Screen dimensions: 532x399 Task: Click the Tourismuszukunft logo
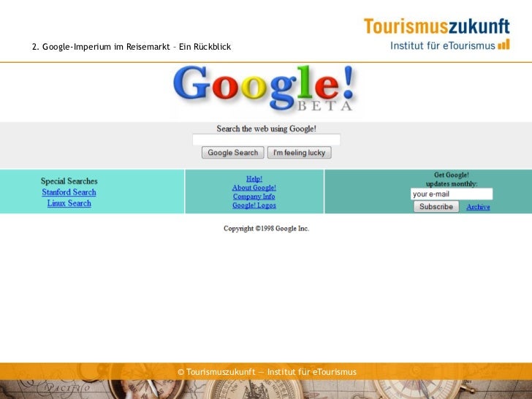pyautogui.click(x=437, y=34)
